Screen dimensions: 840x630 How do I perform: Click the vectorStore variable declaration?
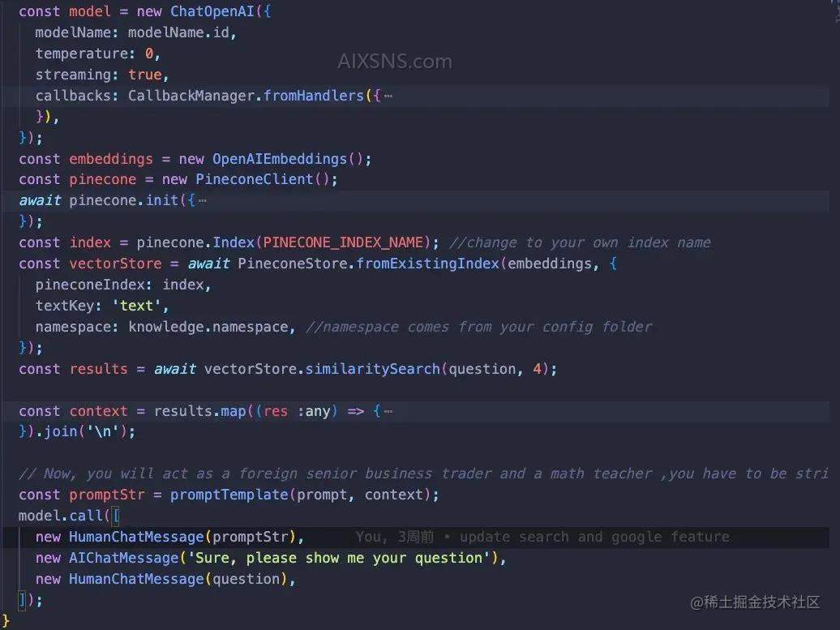pyautogui.click(x=115, y=264)
